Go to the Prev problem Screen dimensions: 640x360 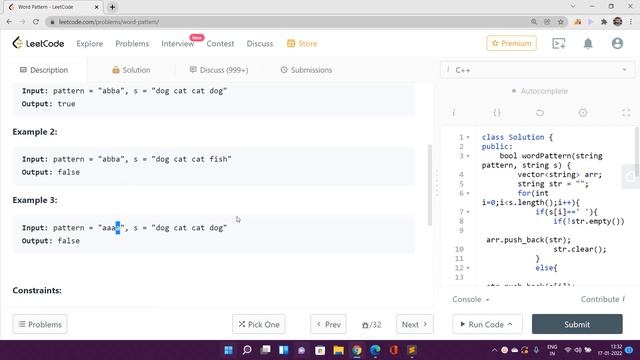coord(328,324)
